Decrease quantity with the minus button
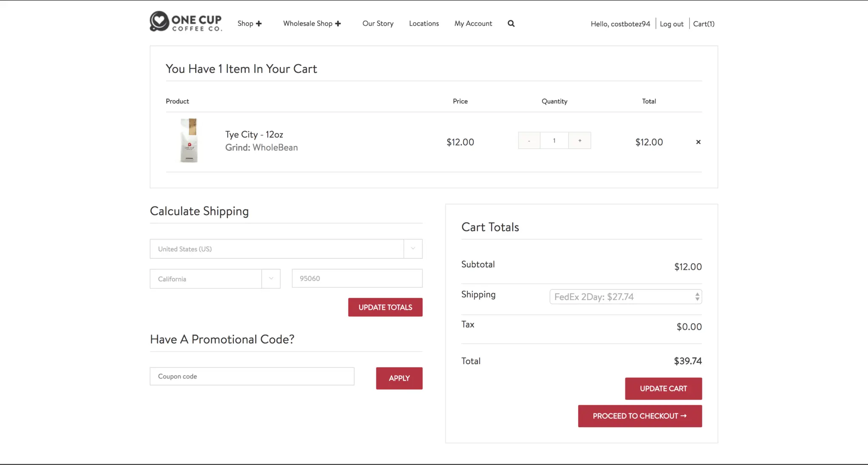Viewport: 868px width, 465px height. point(529,140)
